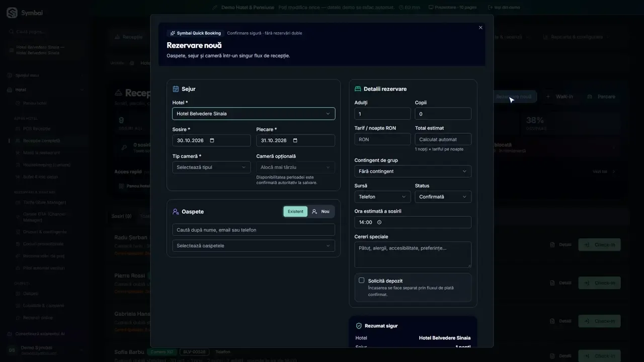Screen dimensions: 644x362
Task: Click the clock icon in arrival time
Action: point(379,222)
